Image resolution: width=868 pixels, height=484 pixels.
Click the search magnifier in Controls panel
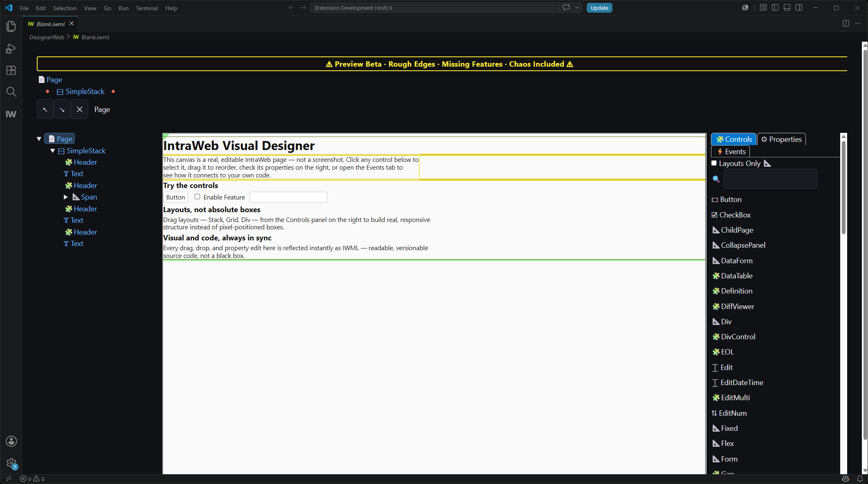[x=716, y=179]
